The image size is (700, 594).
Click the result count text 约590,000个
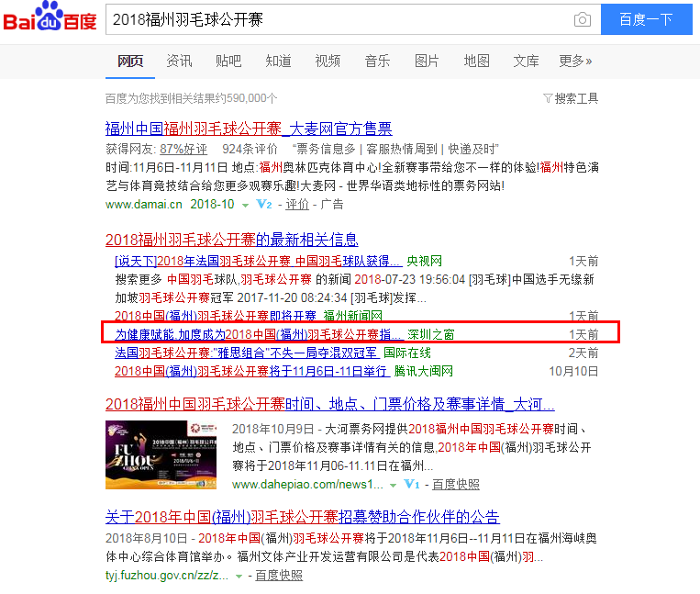pos(246,98)
